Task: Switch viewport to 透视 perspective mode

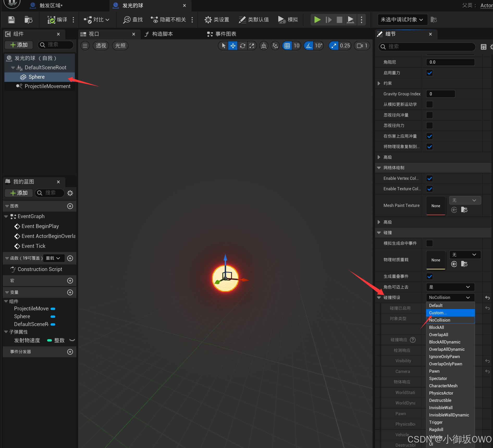Action: click(x=101, y=46)
